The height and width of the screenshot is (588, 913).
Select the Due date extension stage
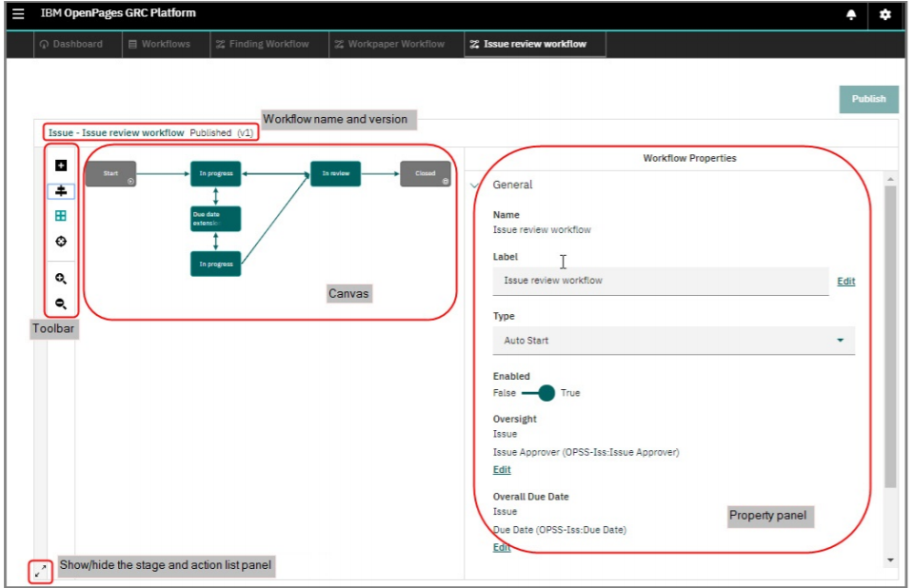click(215, 219)
